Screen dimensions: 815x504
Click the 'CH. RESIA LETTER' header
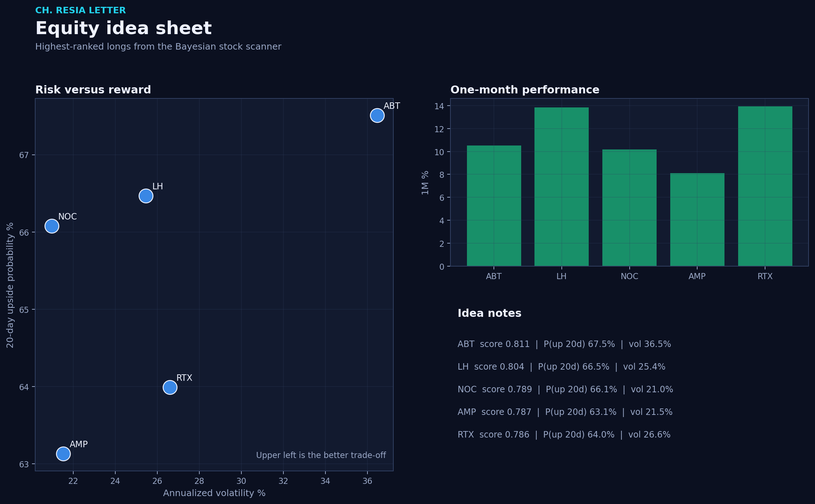pos(80,10)
